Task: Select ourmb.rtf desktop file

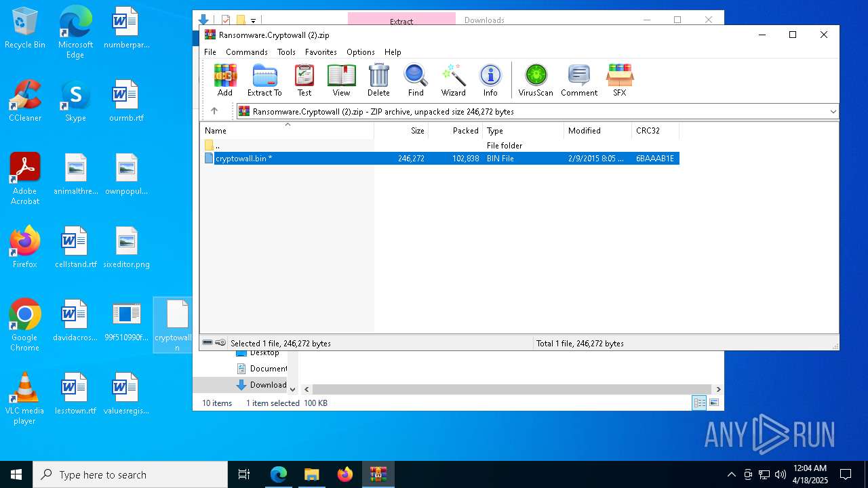Action: click(x=126, y=101)
